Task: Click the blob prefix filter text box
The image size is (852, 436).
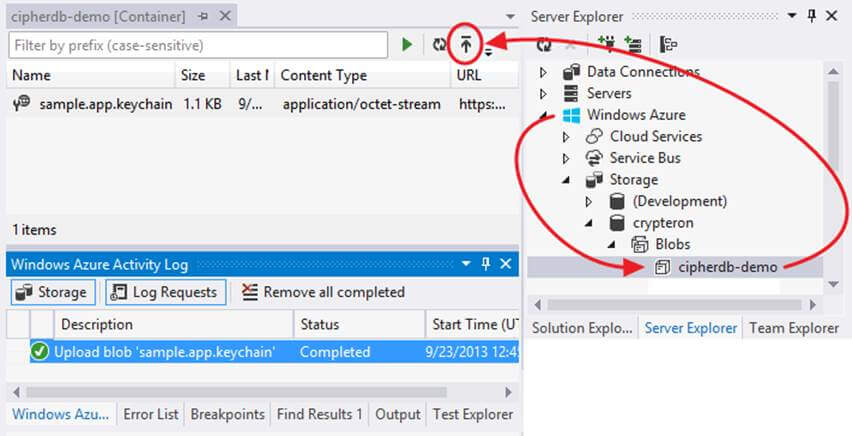Action: click(x=198, y=45)
